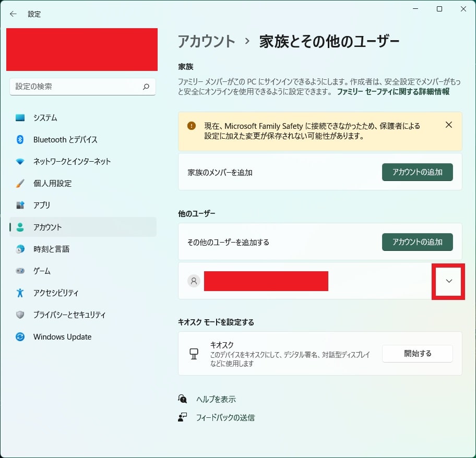Close the Settings window
476x458 pixels.
pyautogui.click(x=463, y=9)
